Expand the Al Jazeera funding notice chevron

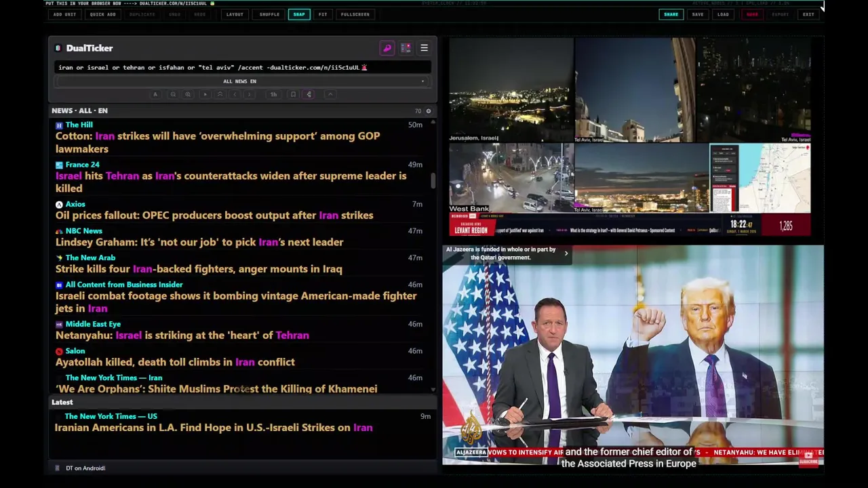[x=566, y=253]
